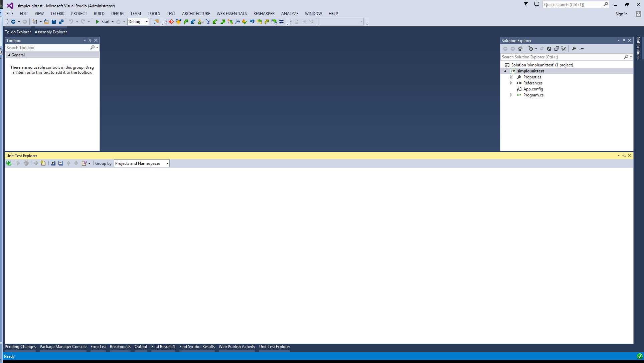Select the Show All Files icon
The height and width of the screenshot is (363, 644).
[x=564, y=49]
